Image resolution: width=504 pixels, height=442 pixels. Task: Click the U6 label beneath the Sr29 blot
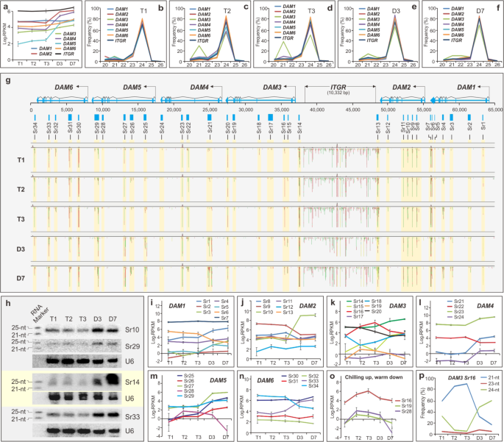(x=129, y=361)
